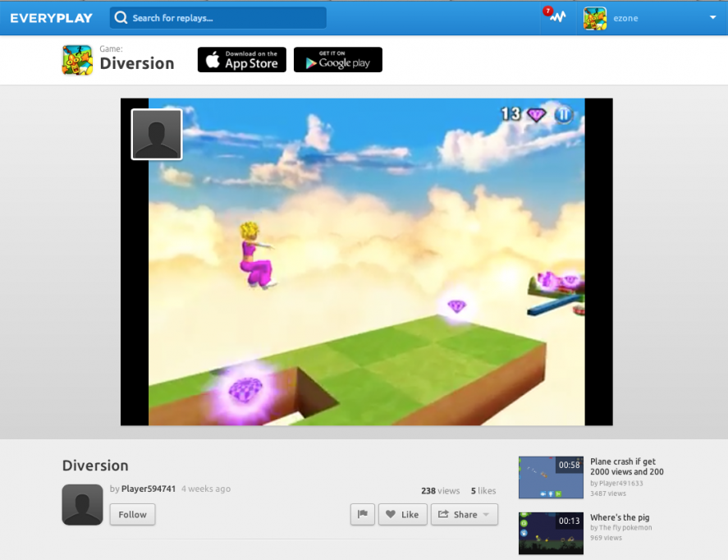Click the EVERYPLAY logo
This screenshot has width=728, height=560.
[x=51, y=16]
